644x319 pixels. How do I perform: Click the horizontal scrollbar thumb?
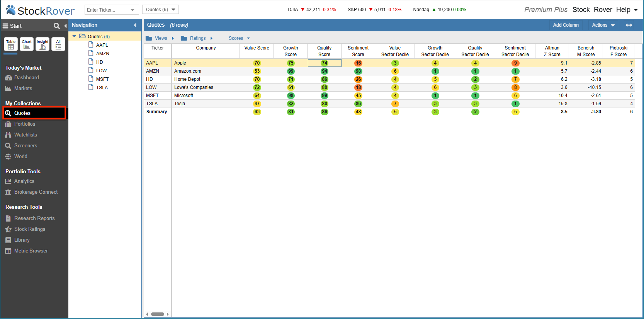(158, 314)
